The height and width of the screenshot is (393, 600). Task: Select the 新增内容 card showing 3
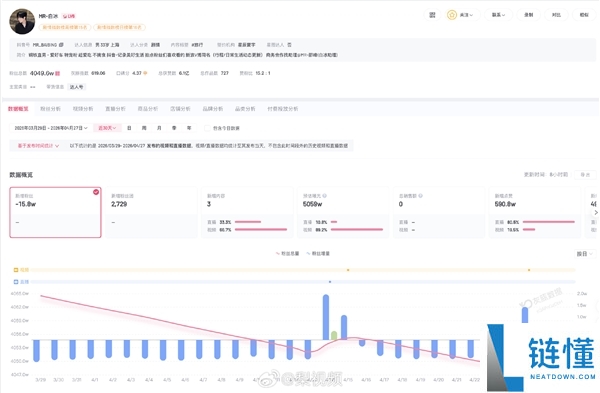[248, 212]
